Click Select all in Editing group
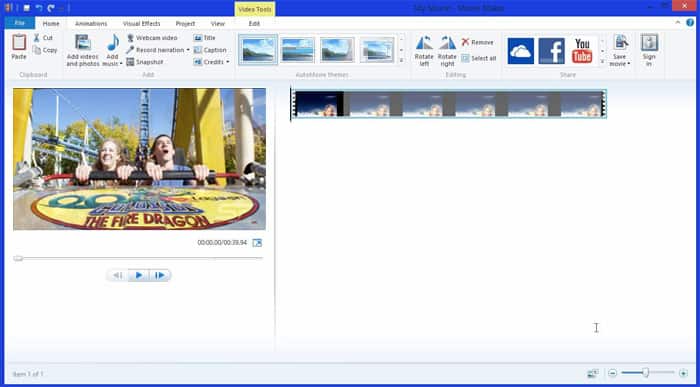Image resolution: width=700 pixels, height=387 pixels. pyautogui.click(x=479, y=58)
